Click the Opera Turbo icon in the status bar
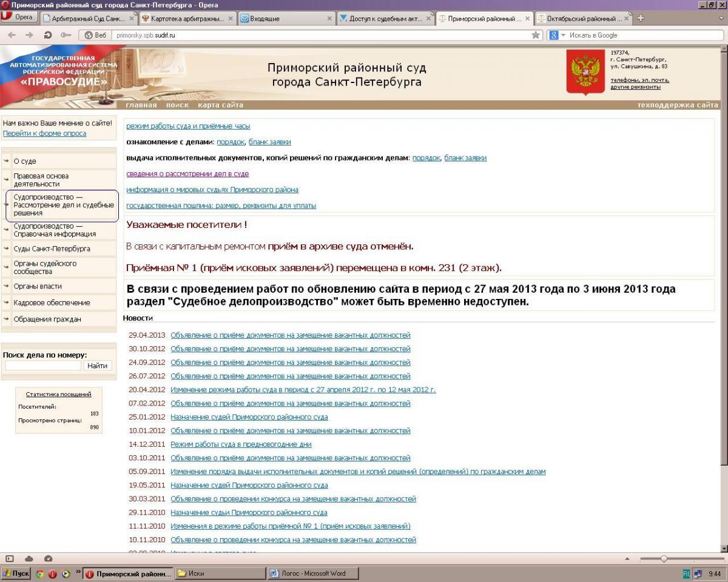The image size is (728, 582). tap(48, 558)
